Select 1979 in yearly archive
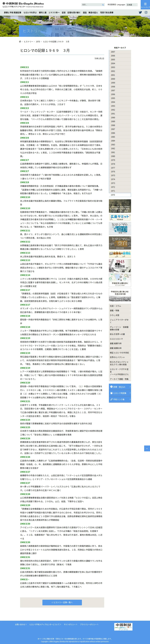Screen dimensions: 150x644 (120, 160)
